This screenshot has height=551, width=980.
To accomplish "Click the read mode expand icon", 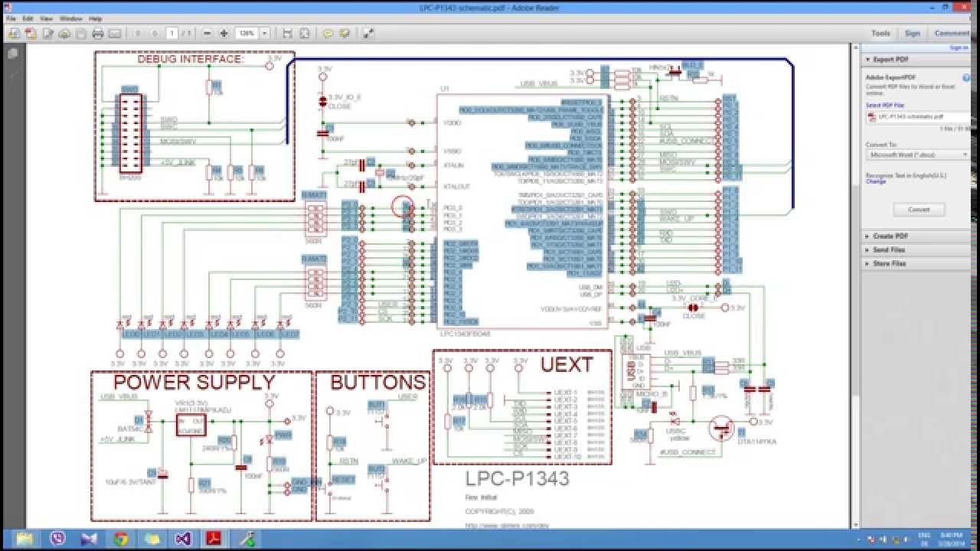I will [368, 34].
